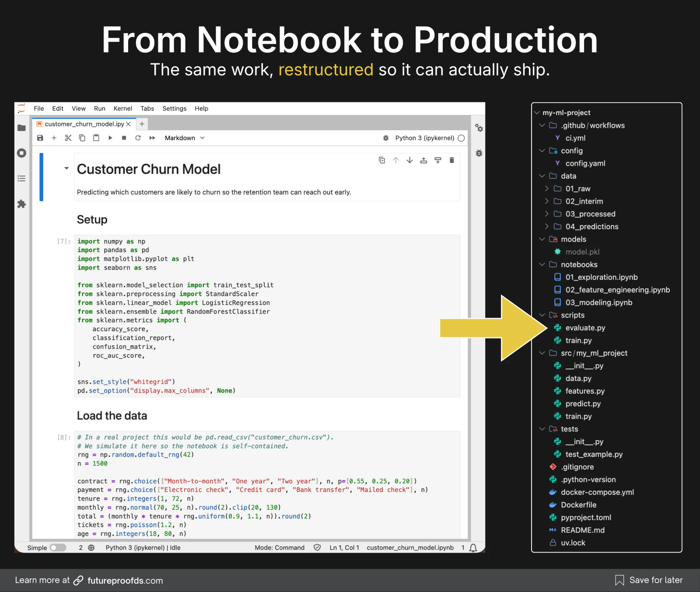Open the property inspector gears icon

tap(479, 128)
